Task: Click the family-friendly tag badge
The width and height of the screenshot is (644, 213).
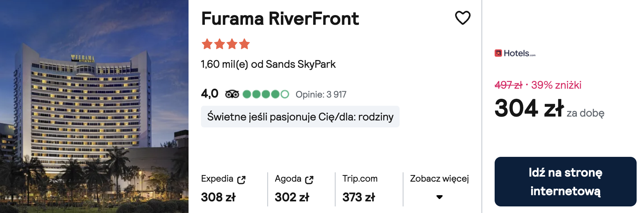Action: [300, 117]
